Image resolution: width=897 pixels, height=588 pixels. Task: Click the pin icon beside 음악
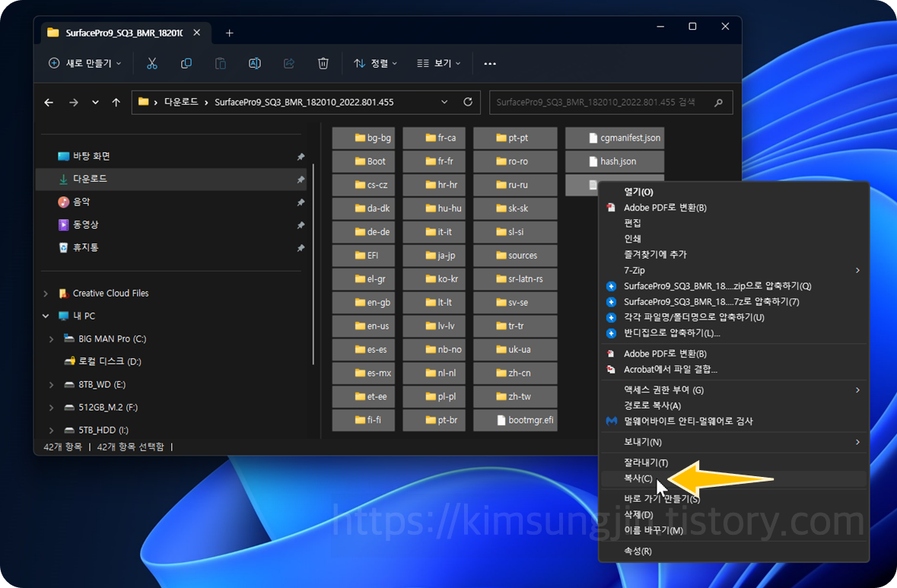tap(301, 202)
